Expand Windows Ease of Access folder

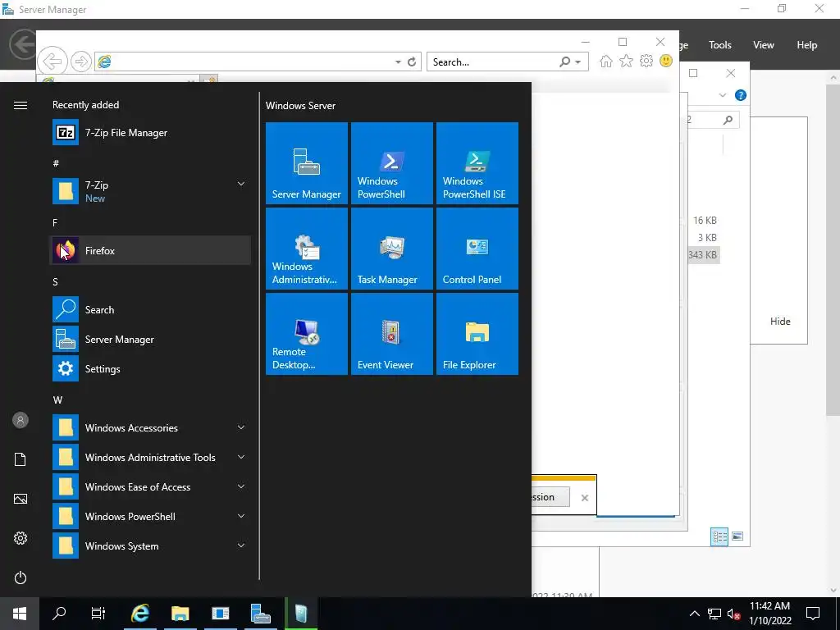(151, 486)
